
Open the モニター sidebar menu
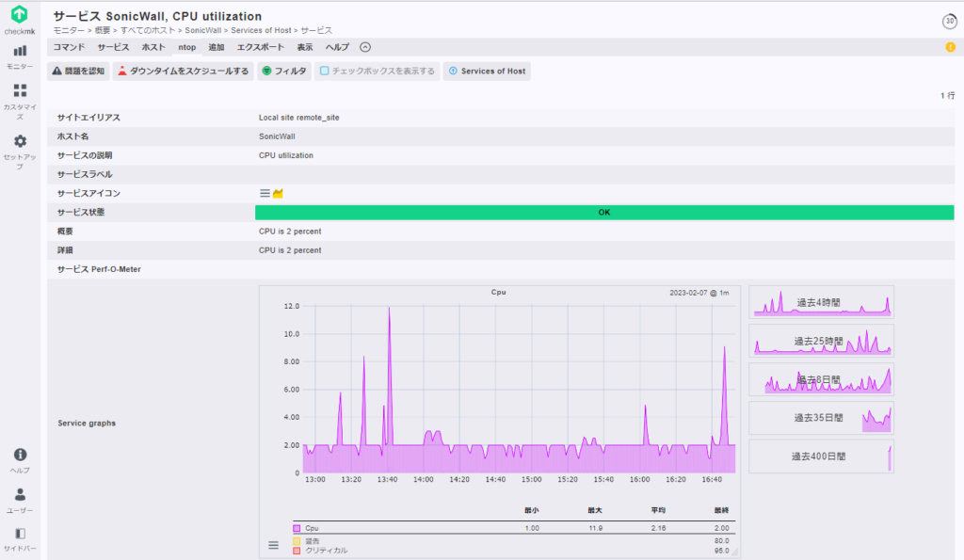[x=20, y=56]
